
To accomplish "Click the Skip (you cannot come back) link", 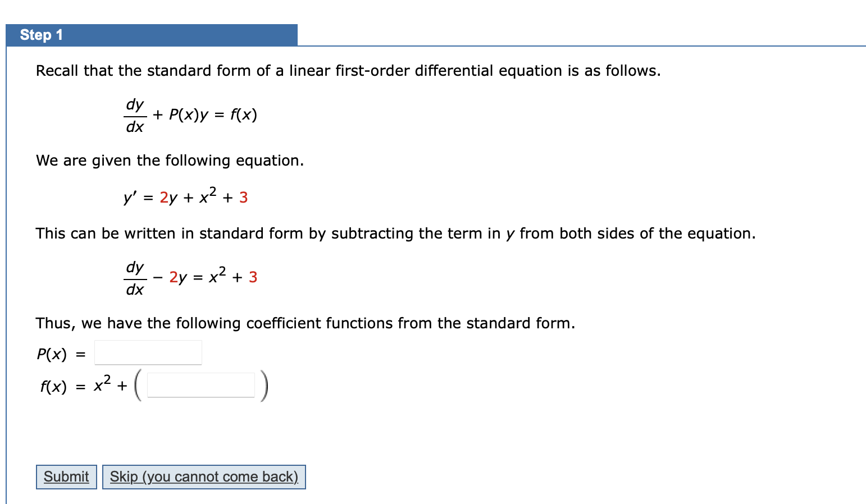I will pos(204,476).
